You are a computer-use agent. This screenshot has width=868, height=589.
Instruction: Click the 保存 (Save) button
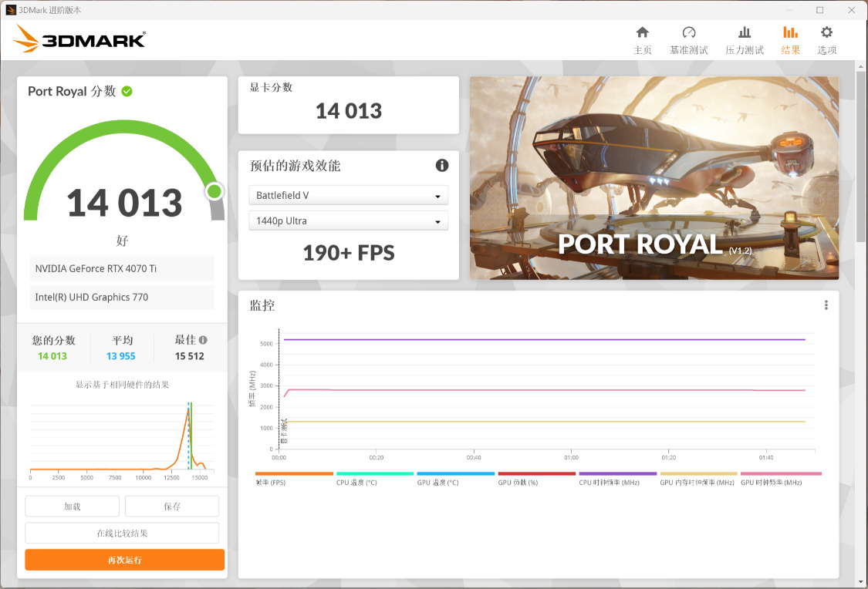(171, 506)
